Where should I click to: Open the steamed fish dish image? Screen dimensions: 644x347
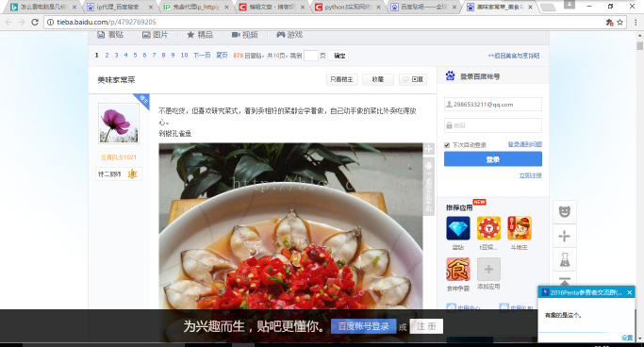[290, 242]
